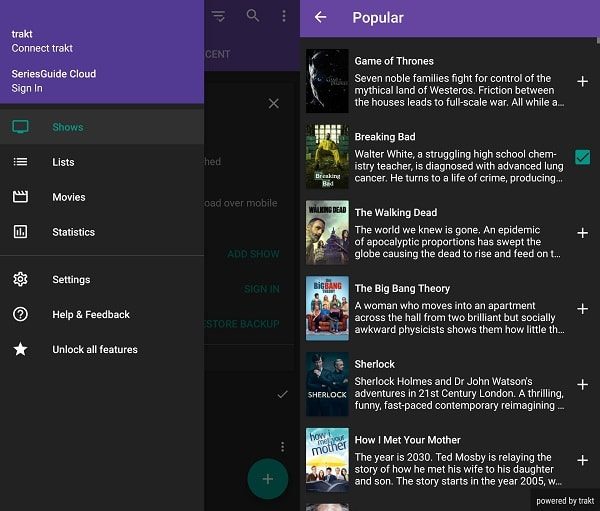This screenshot has width=600, height=511.
Task: Select the Game of Thrones title
Action: click(394, 61)
